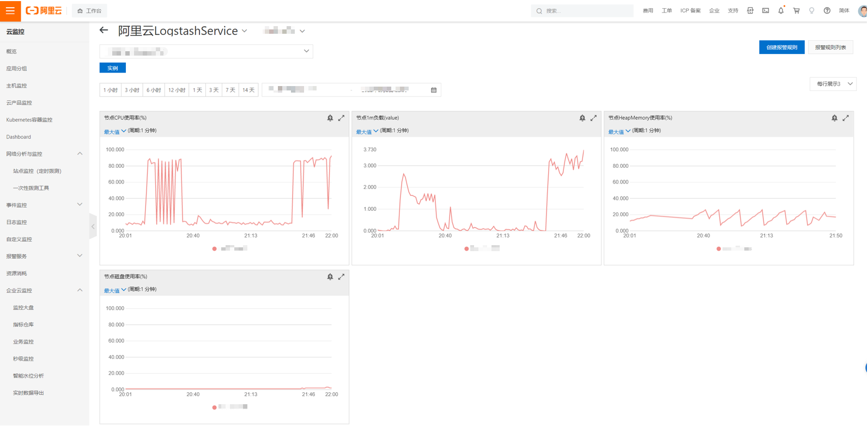868x426 pixels.
Task: Open the app download icon in top bar
Action: (x=750, y=10)
